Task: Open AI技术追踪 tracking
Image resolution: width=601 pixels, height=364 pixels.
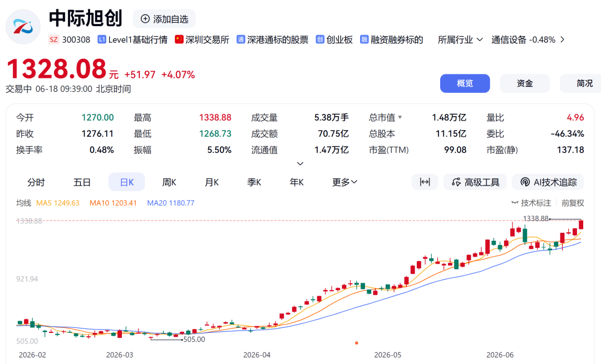Action: (548, 182)
